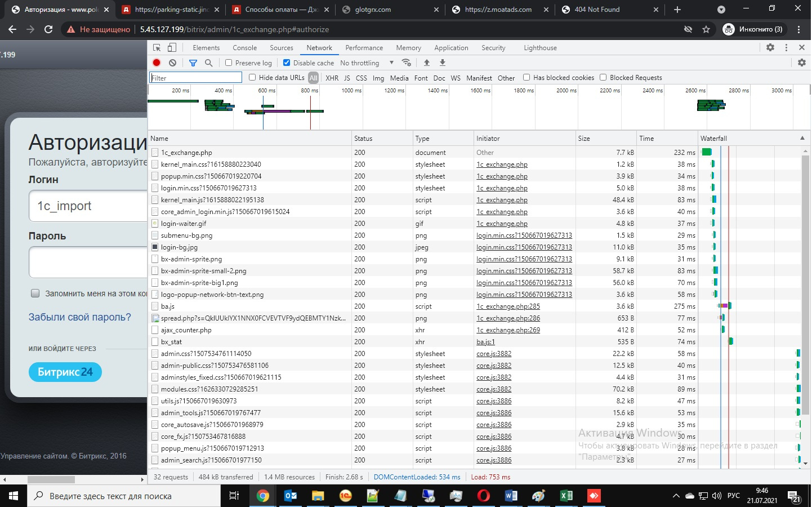Screen dimensions: 812x507
Task: Open Excel from the taskbar
Action: (566, 496)
